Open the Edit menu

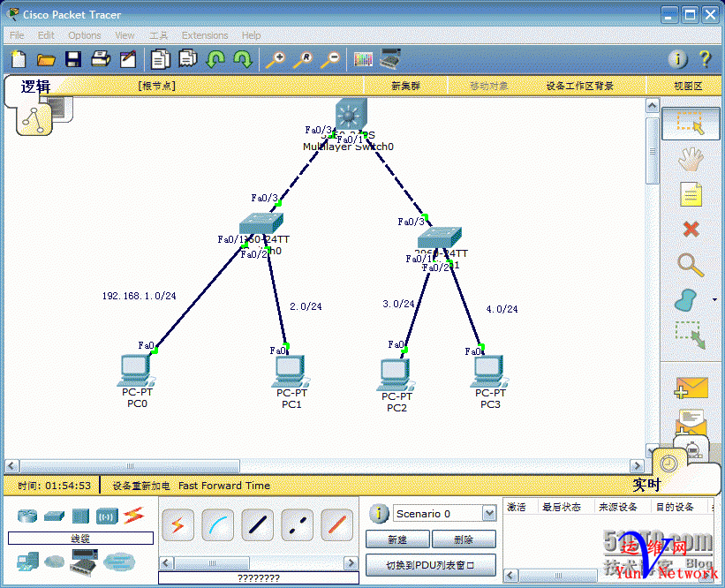tap(46, 35)
